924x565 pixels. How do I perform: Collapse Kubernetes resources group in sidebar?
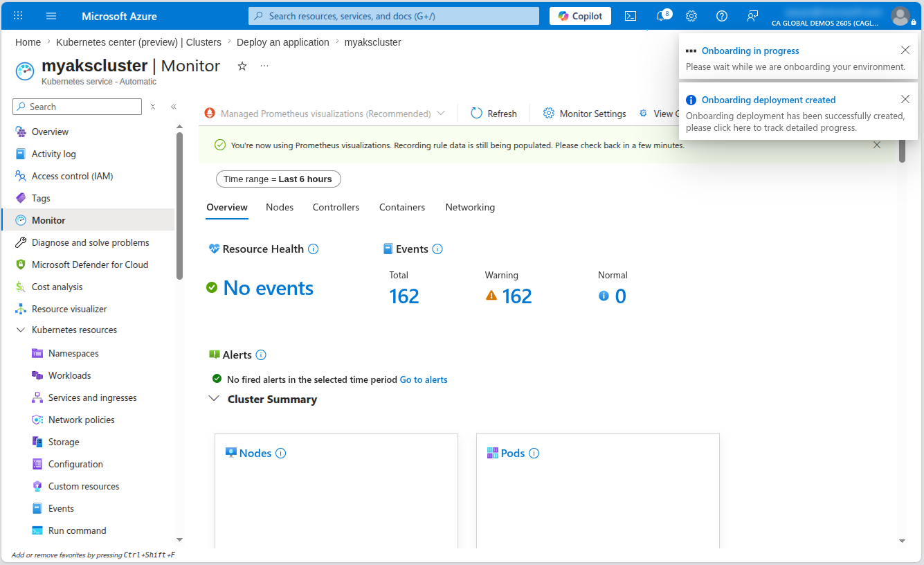pos(19,330)
